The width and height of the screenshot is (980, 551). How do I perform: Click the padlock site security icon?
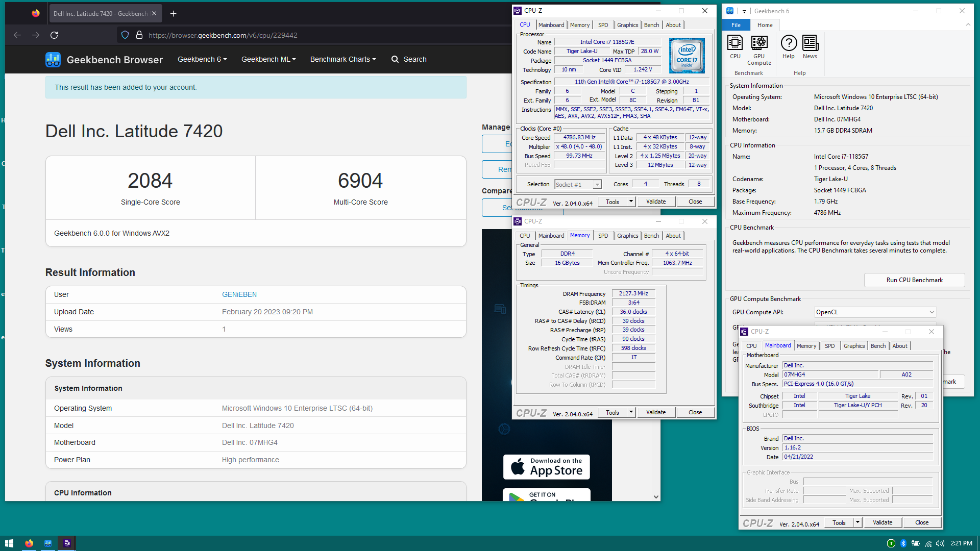coord(139,35)
